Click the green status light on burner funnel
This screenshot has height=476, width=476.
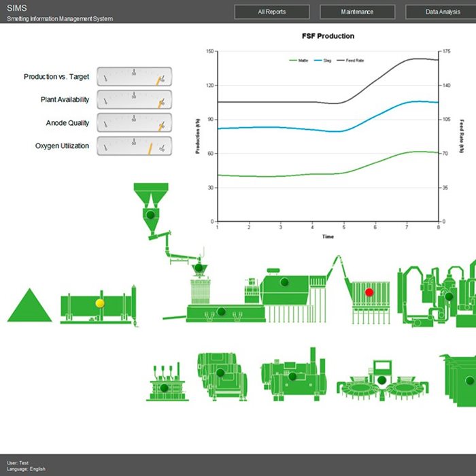click(x=199, y=268)
